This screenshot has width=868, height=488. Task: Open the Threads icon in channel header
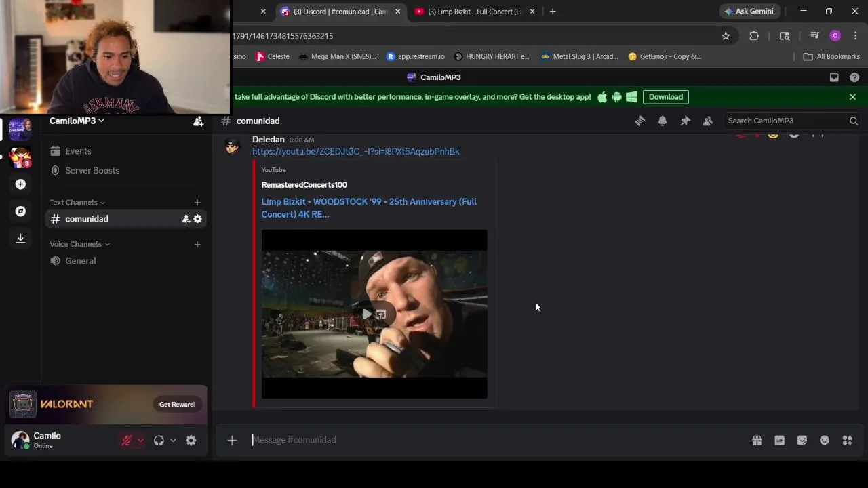click(x=639, y=121)
